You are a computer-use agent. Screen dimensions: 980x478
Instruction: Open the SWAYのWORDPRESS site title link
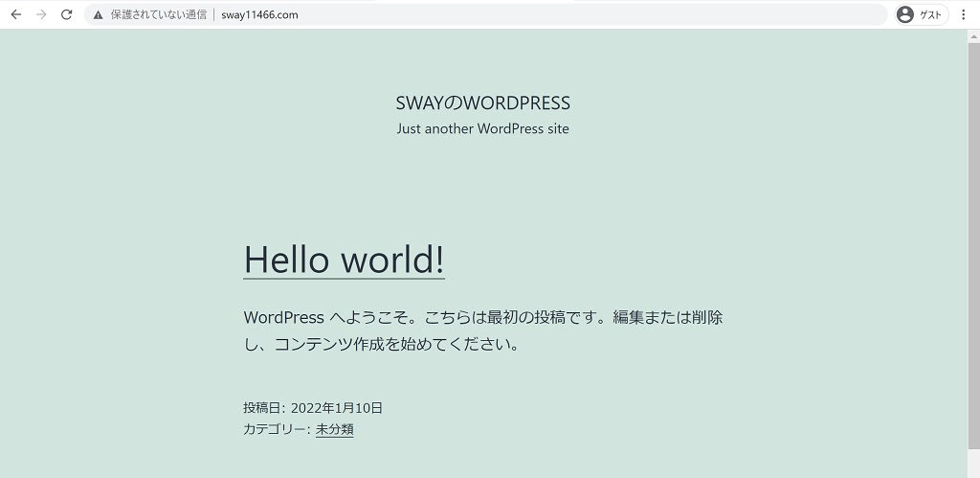tap(482, 103)
